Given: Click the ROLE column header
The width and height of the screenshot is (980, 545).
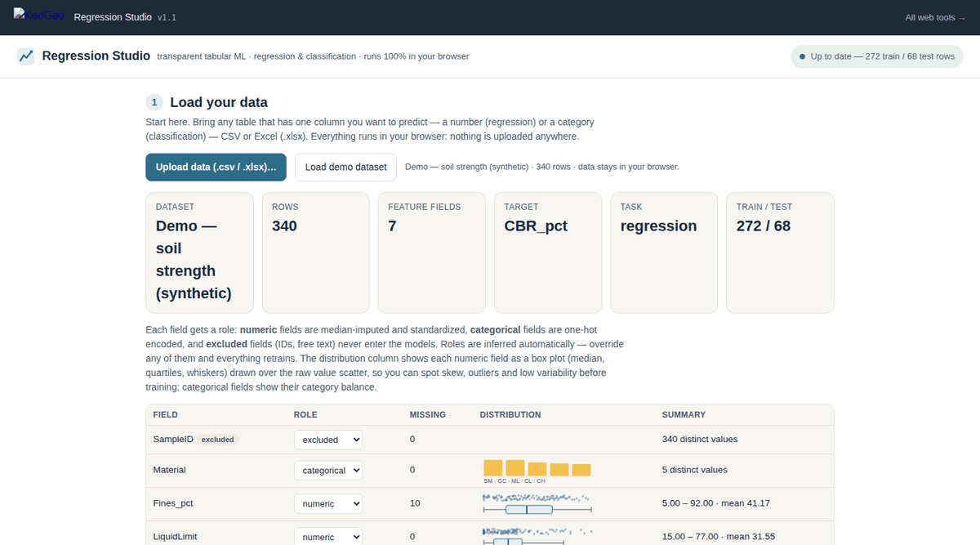Looking at the screenshot, I should tap(305, 415).
